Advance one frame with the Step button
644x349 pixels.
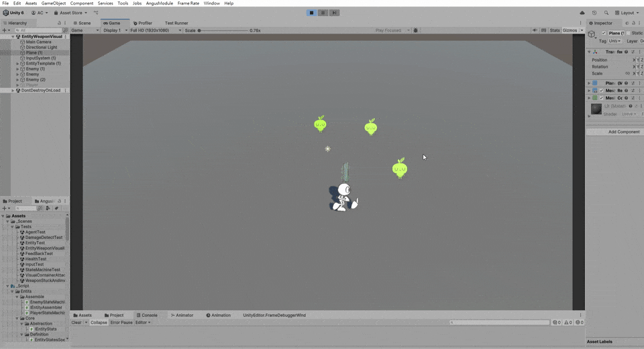click(x=334, y=13)
